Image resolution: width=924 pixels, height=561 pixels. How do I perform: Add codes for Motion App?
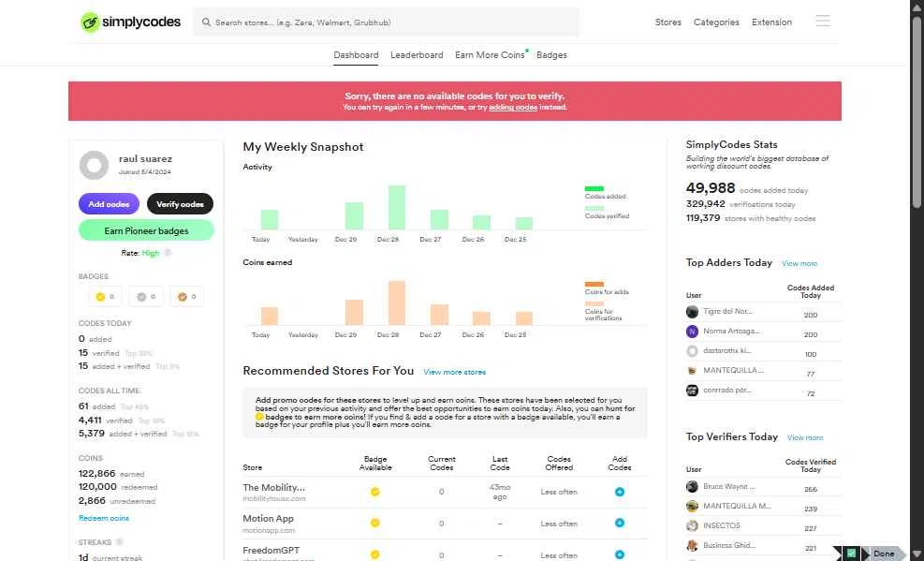tap(620, 523)
